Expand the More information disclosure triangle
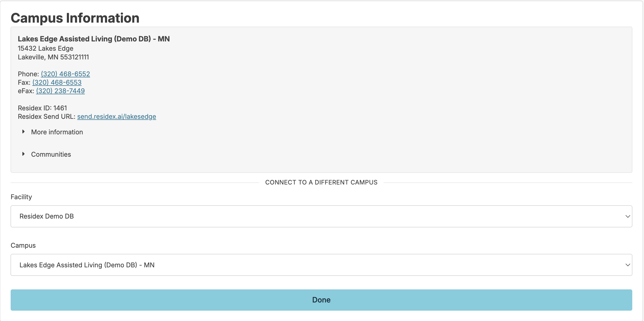Screen dimensions: 644x321 click(x=23, y=132)
